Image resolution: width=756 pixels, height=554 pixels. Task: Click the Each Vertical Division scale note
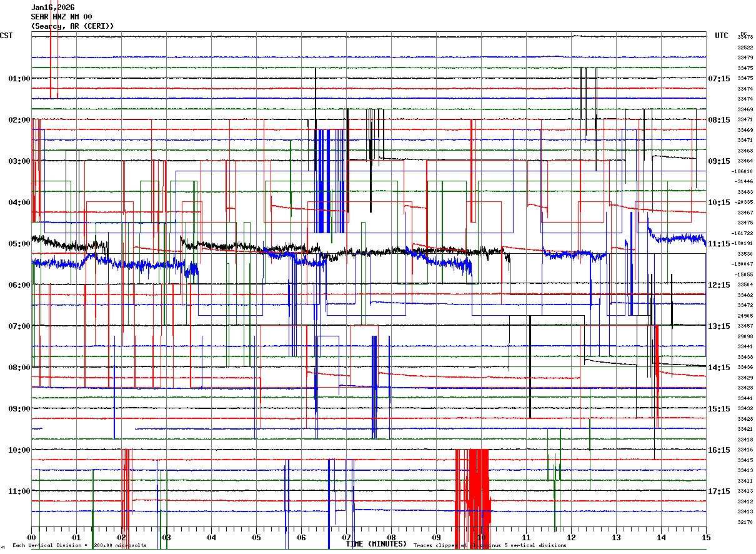[79, 546]
